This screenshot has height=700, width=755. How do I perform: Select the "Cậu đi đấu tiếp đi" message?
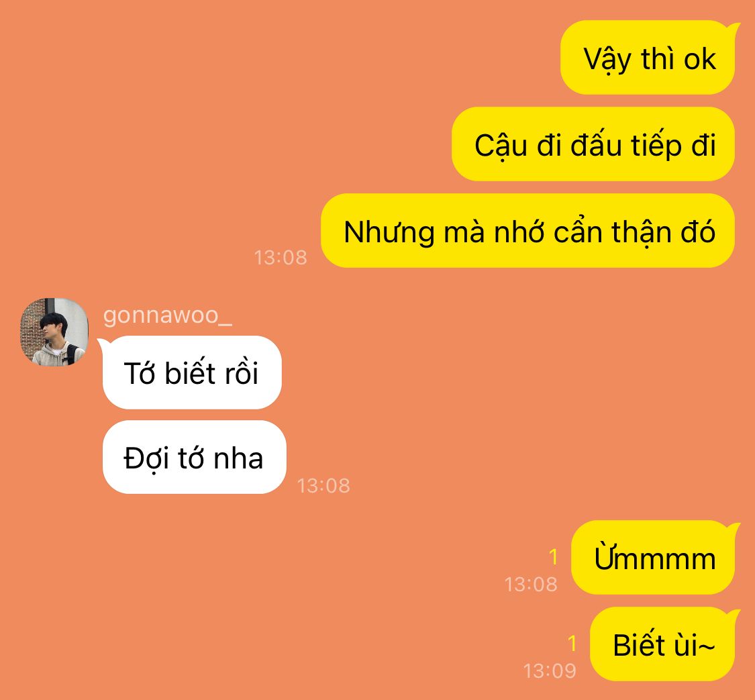point(593,144)
